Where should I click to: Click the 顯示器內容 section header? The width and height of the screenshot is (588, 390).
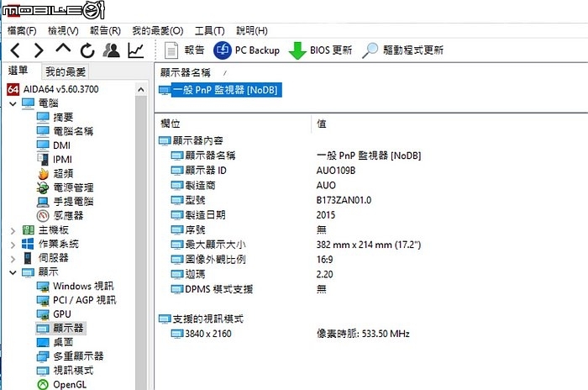(191, 140)
